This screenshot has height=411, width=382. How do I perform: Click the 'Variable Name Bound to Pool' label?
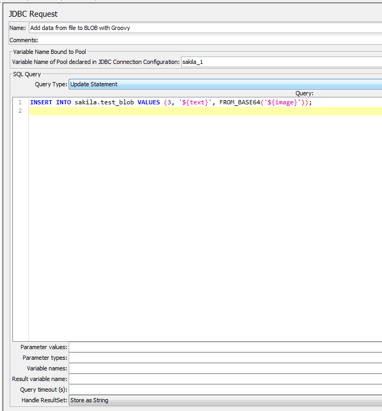click(50, 52)
